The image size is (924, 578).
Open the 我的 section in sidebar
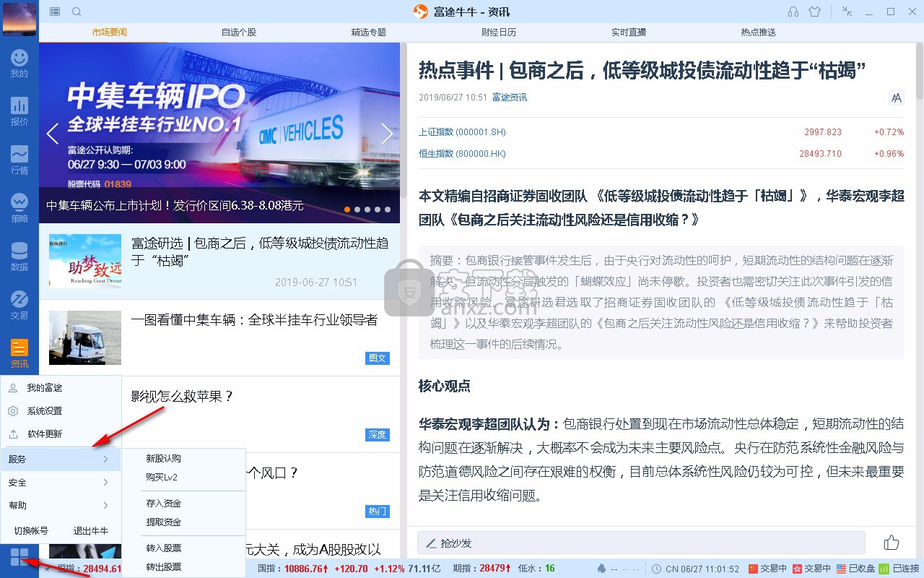coord(19,63)
